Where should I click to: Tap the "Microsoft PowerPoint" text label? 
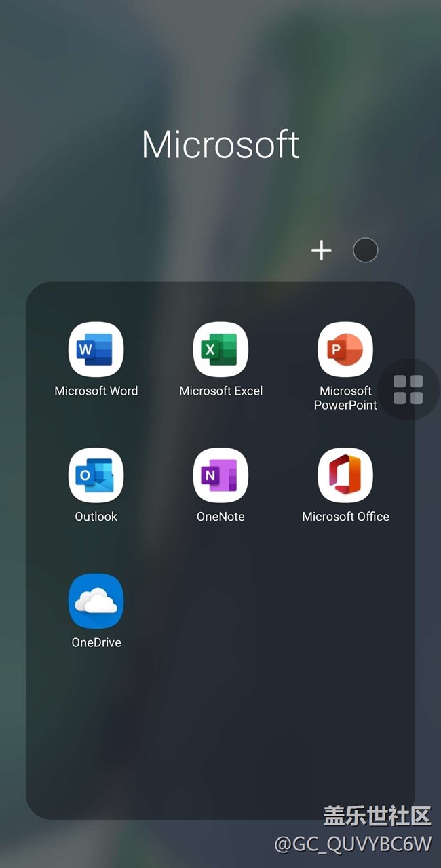[345, 398]
